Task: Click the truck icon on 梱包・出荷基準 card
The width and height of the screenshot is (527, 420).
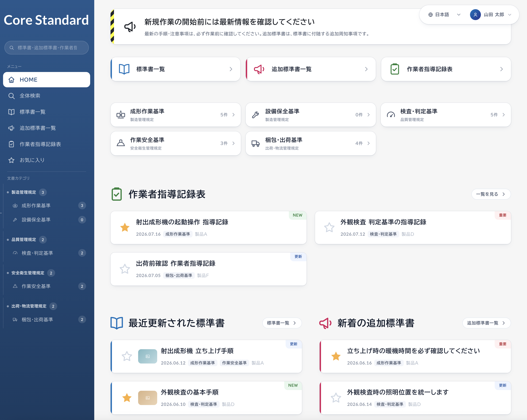Action: pos(256,143)
